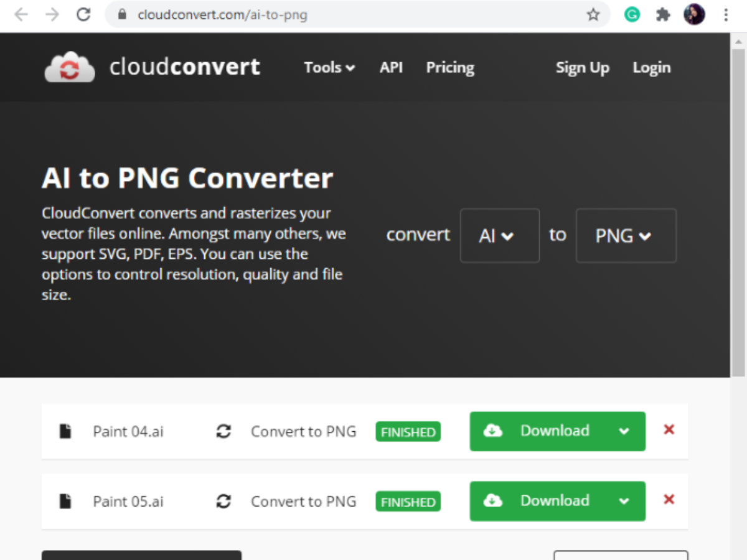This screenshot has width=747, height=560.
Task: Click the Paint 05.ai file name
Action: (128, 501)
